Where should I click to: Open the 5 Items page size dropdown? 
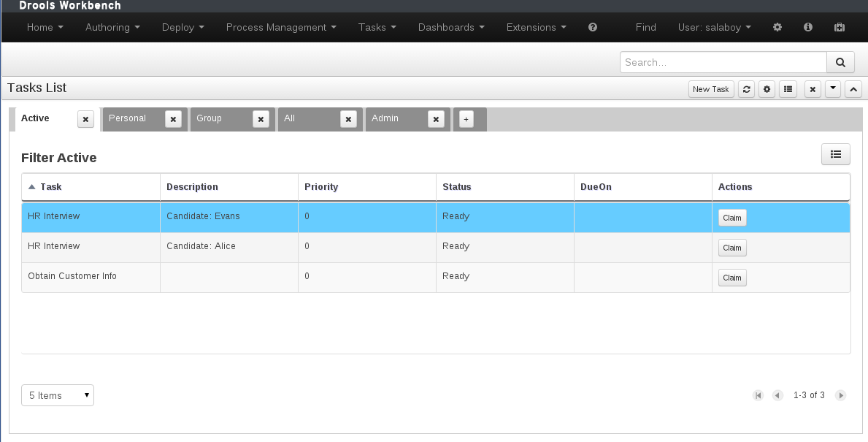58,395
